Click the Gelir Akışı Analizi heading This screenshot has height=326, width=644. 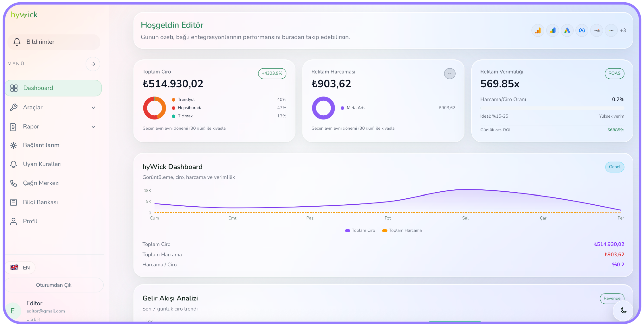pyautogui.click(x=170, y=298)
